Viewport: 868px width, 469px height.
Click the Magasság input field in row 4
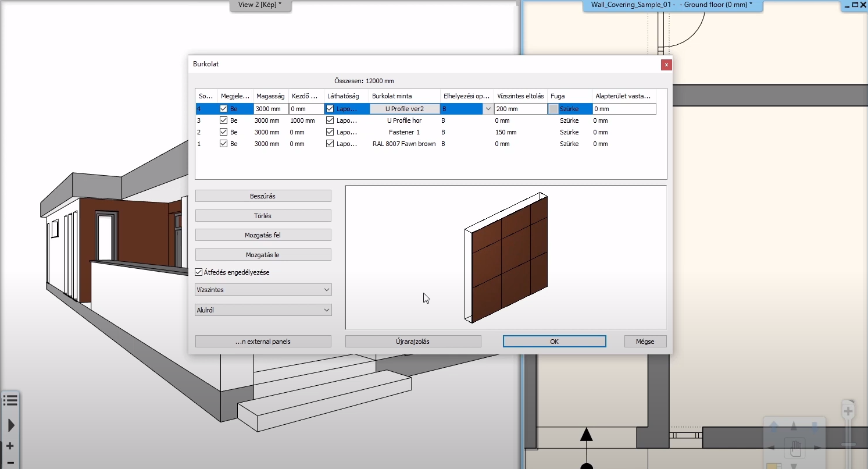tap(271, 109)
